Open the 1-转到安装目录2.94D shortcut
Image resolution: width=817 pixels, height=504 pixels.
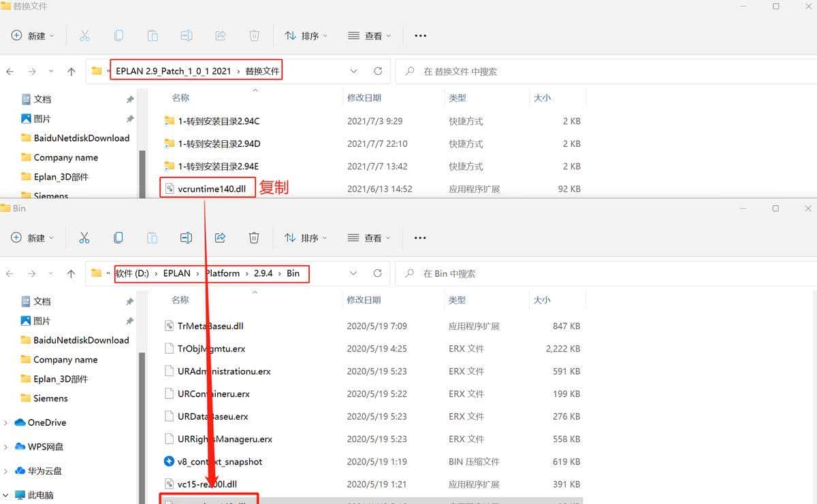219,144
